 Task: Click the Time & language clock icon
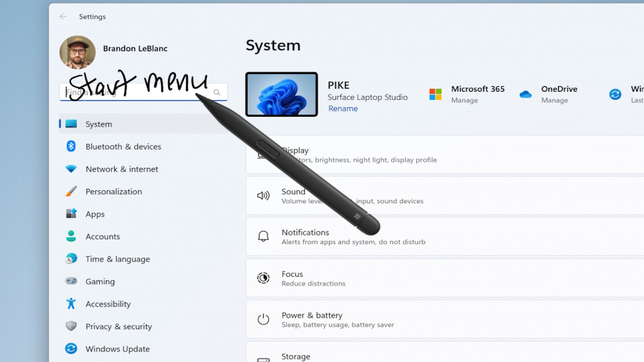pyautogui.click(x=71, y=258)
